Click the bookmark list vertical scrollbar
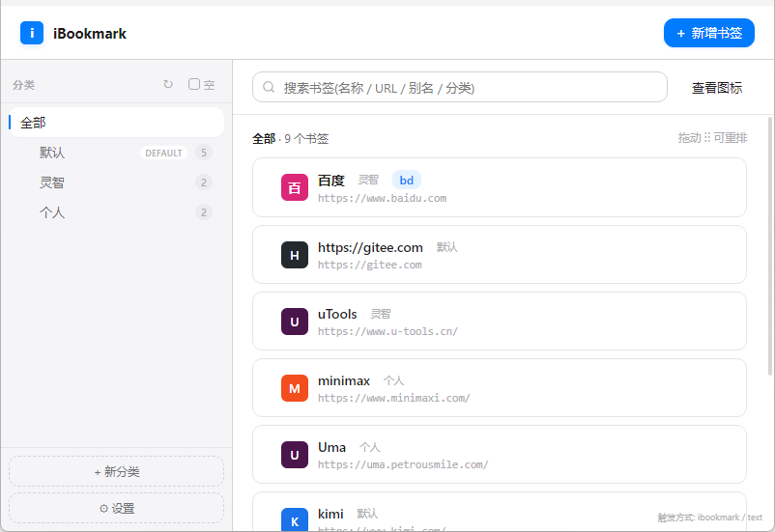 point(769,246)
